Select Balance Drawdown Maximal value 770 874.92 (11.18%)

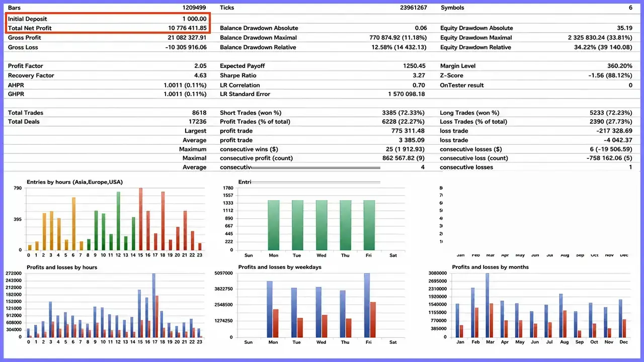click(398, 38)
